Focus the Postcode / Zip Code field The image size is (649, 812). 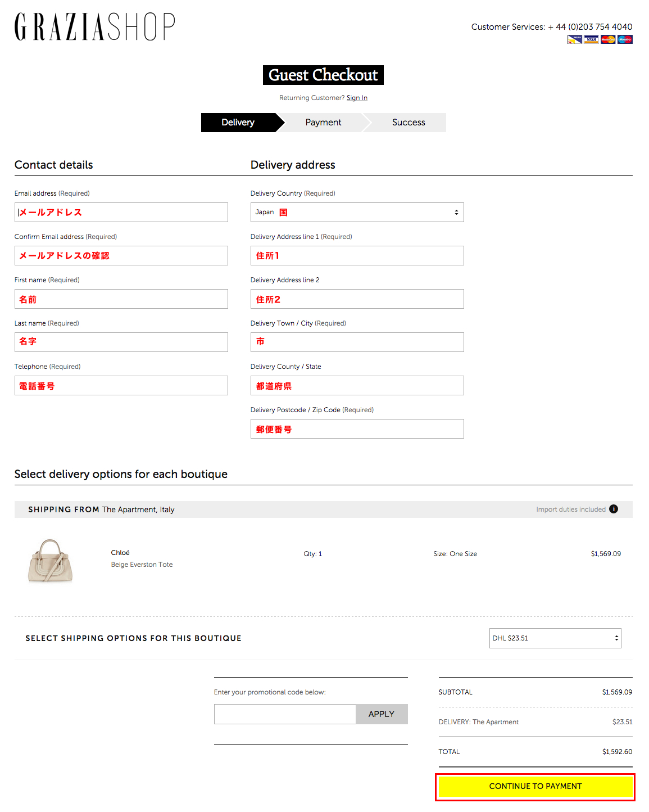click(x=357, y=428)
